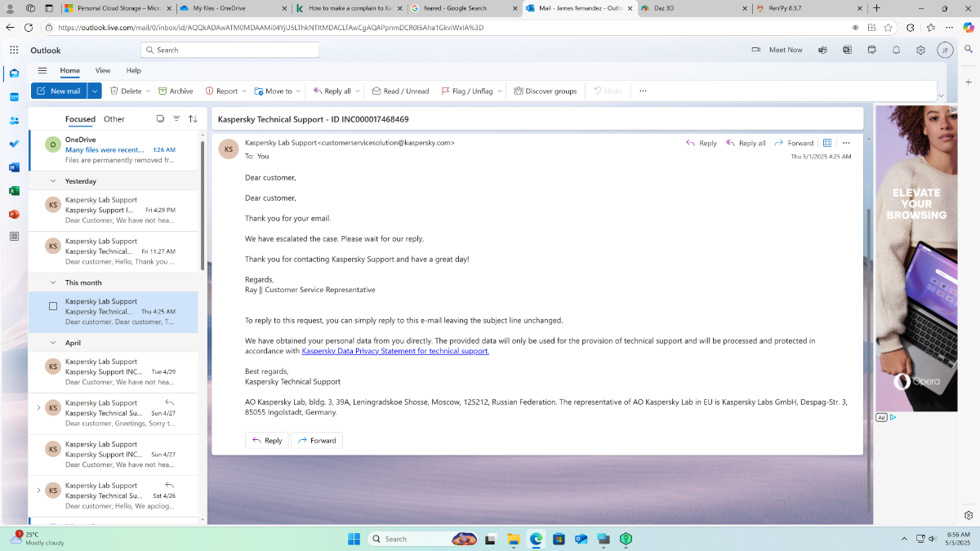Open ribbon overflow ellipsis after Undo

[x=643, y=91]
